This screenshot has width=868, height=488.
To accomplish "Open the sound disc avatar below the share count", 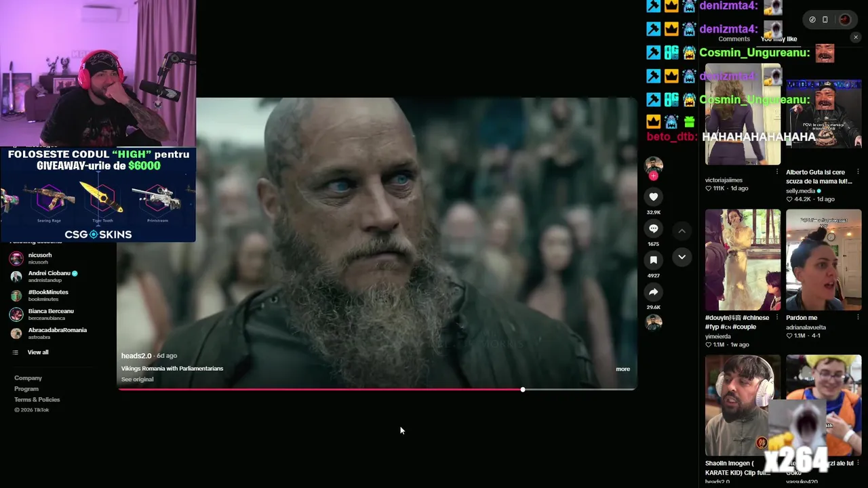I will (653, 322).
